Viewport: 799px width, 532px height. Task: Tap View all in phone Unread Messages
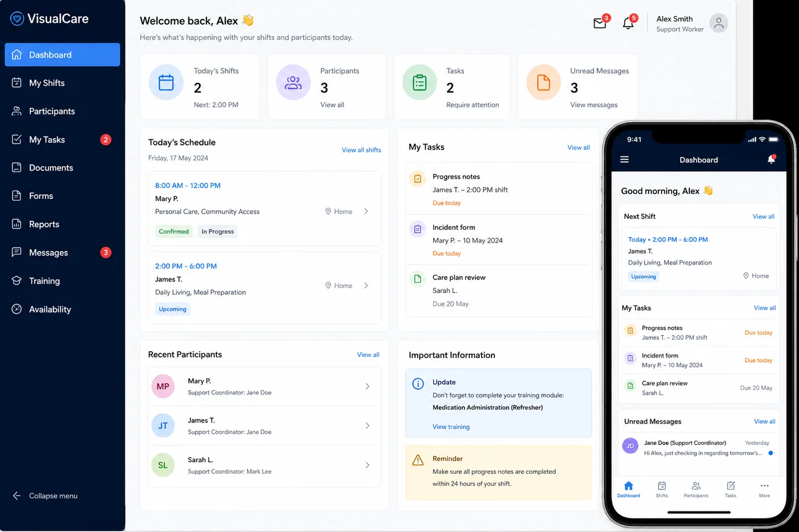(x=764, y=421)
